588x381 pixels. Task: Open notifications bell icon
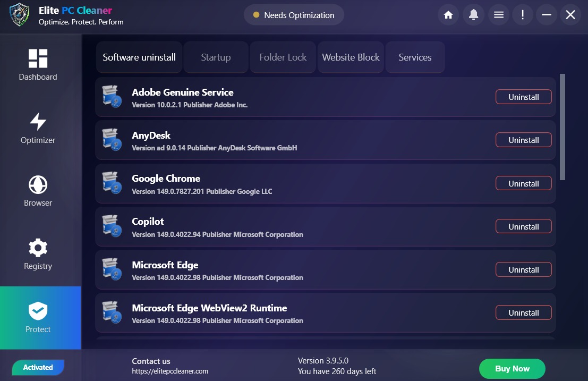[473, 15]
